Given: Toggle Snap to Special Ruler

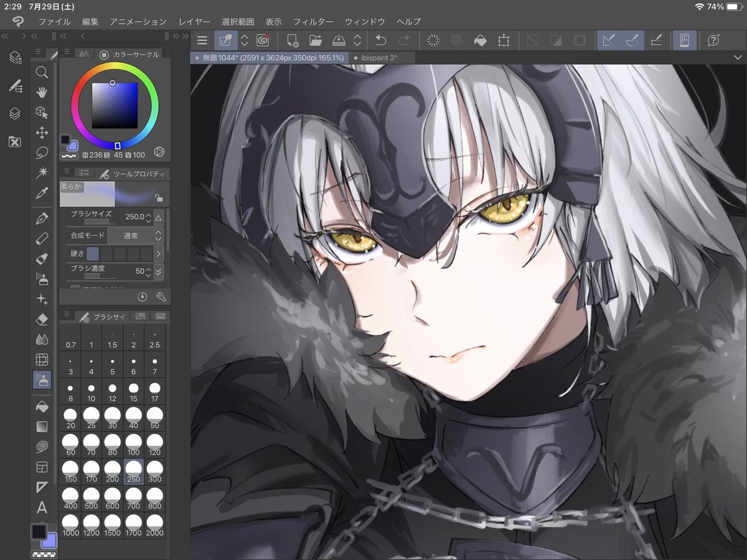Looking at the screenshot, I should (x=632, y=40).
